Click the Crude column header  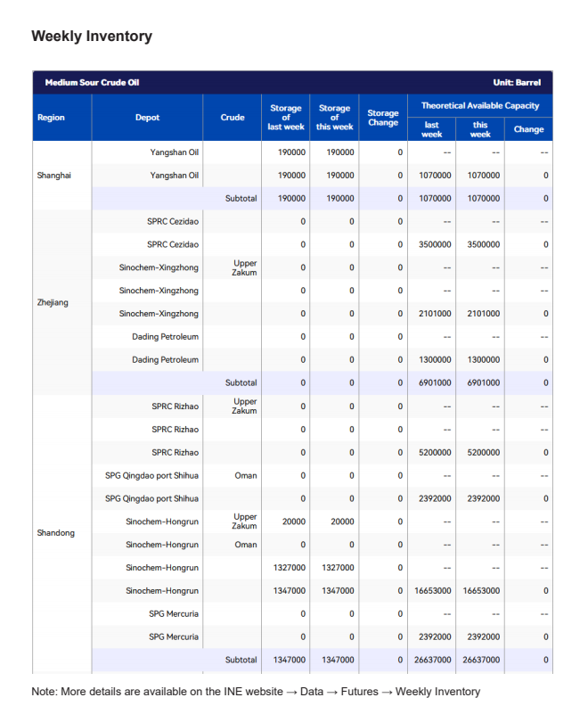(233, 118)
